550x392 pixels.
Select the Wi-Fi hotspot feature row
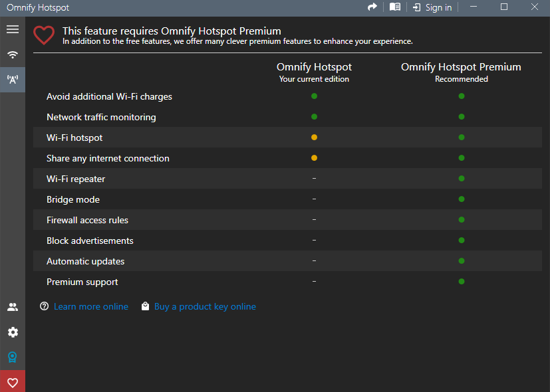(x=287, y=138)
